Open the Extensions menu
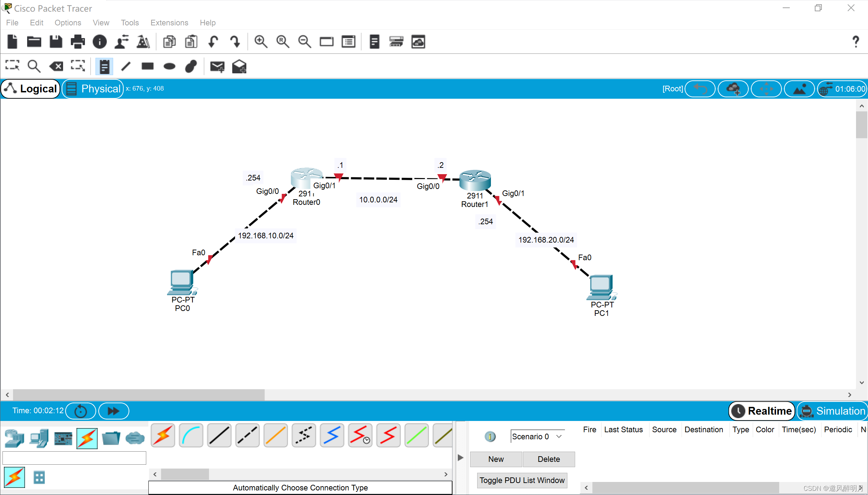Viewport: 868px width, 495px height. 169,23
